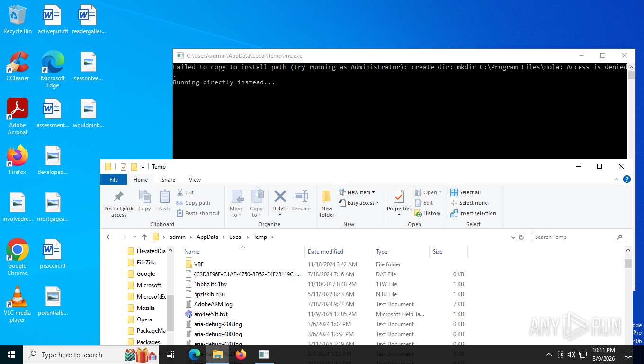
Task: Create a New folder from ribbon
Action: (327, 203)
